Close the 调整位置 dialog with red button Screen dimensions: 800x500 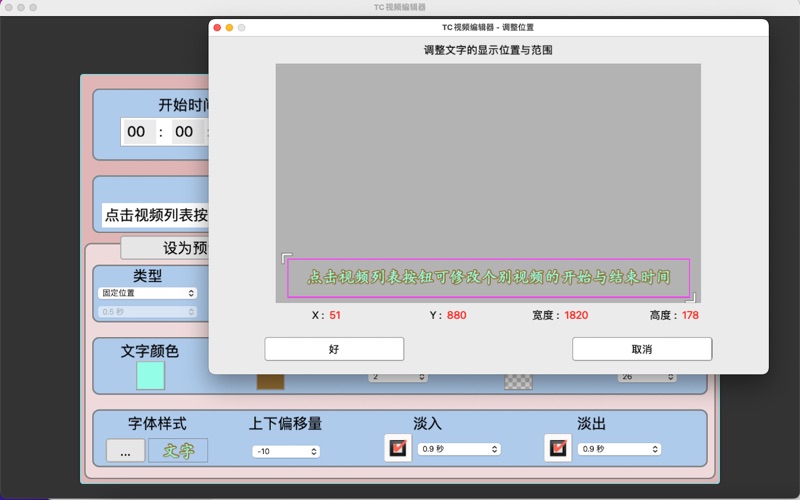(x=217, y=28)
